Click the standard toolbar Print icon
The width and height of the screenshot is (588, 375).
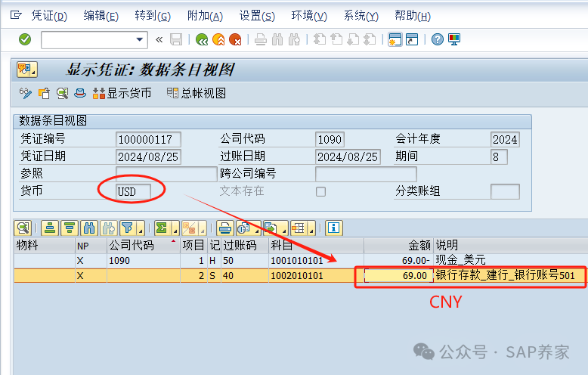point(261,39)
